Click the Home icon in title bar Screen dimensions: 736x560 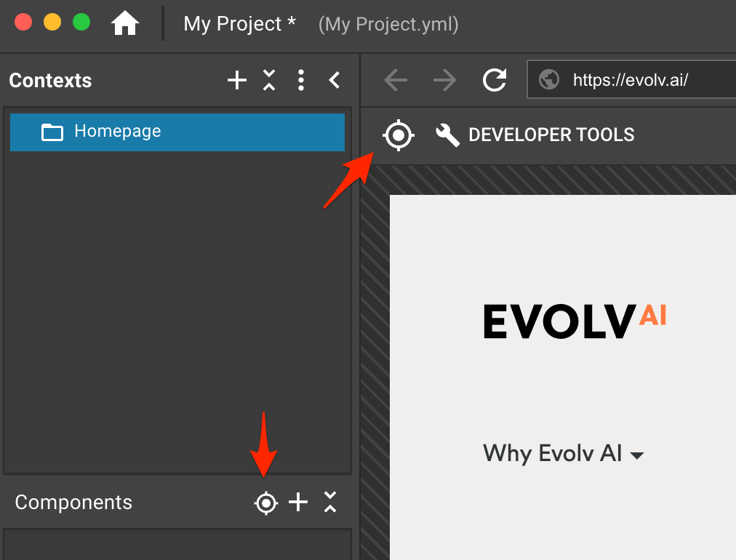pos(125,23)
